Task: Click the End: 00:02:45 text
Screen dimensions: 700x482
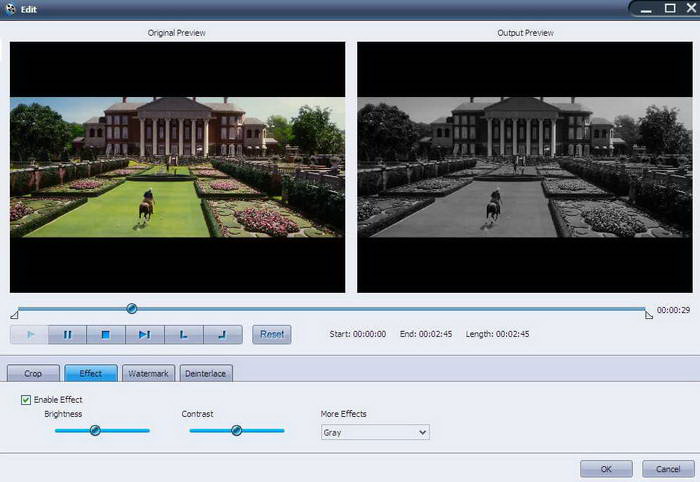Action: (426, 334)
